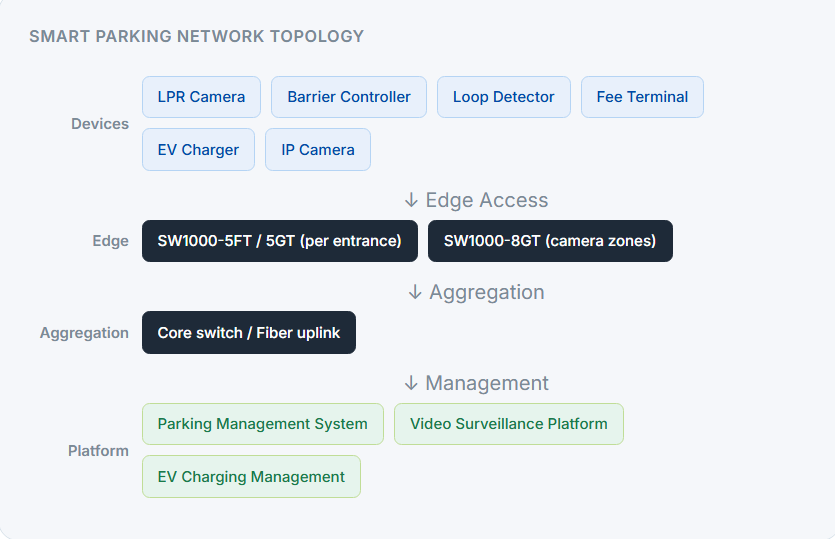Open the Parking Management System chip
This screenshot has height=539, width=835.
[x=263, y=424]
